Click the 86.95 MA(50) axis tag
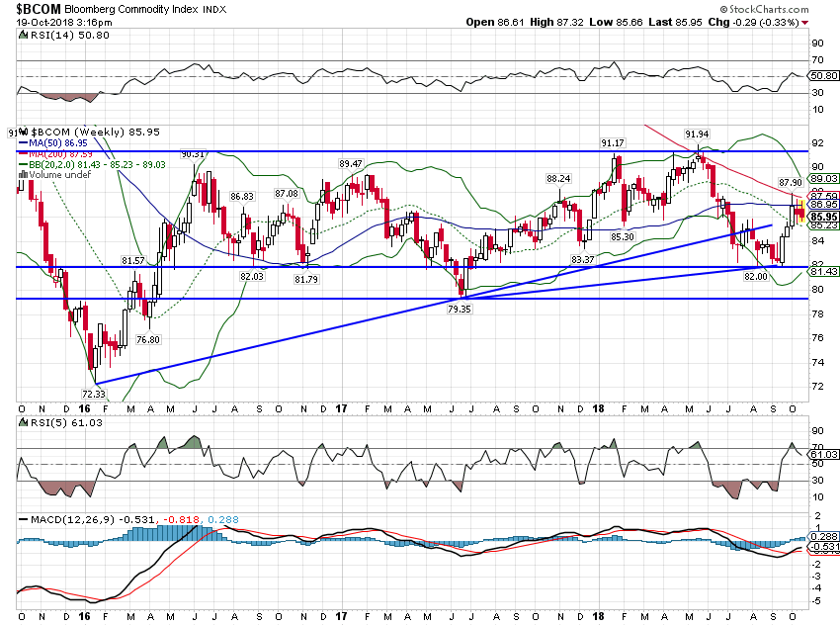 (823, 204)
